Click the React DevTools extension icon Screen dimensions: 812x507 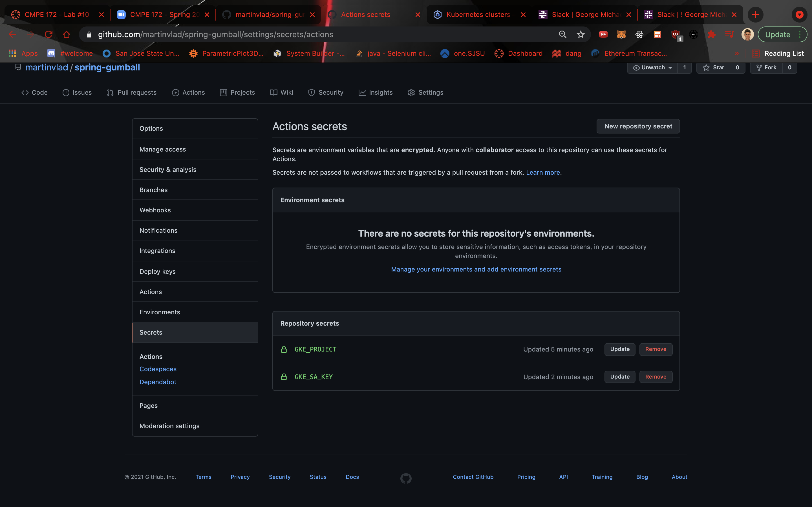pos(639,35)
